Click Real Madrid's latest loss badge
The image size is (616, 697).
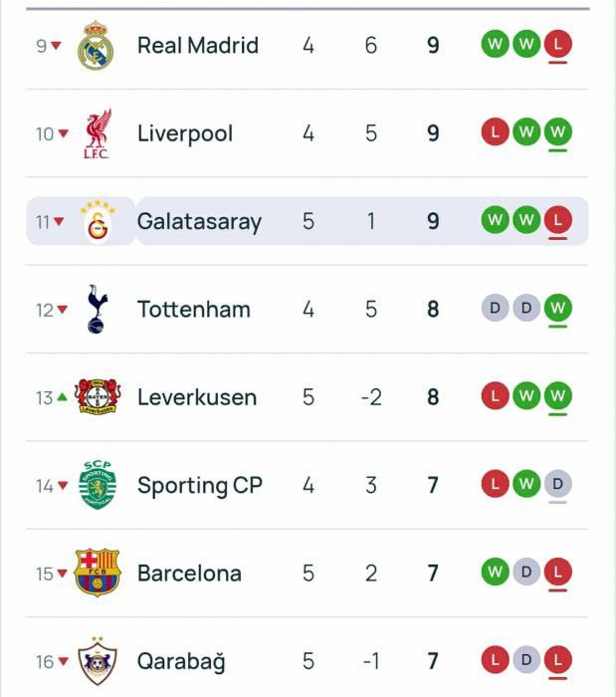pyautogui.click(x=558, y=44)
